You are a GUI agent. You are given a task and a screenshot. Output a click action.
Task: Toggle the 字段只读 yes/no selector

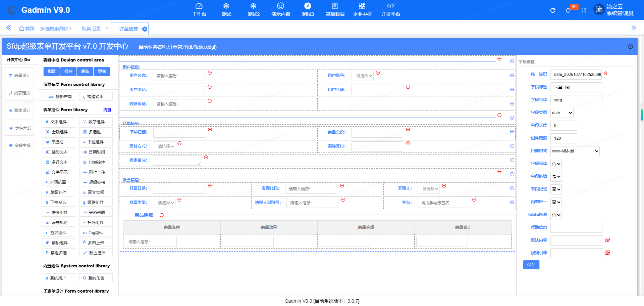[x=556, y=164]
